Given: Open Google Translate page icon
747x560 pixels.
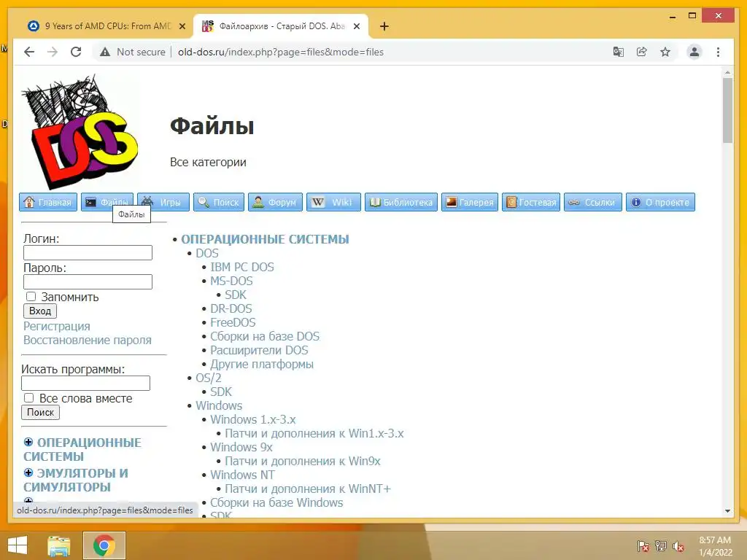Looking at the screenshot, I should (619, 52).
